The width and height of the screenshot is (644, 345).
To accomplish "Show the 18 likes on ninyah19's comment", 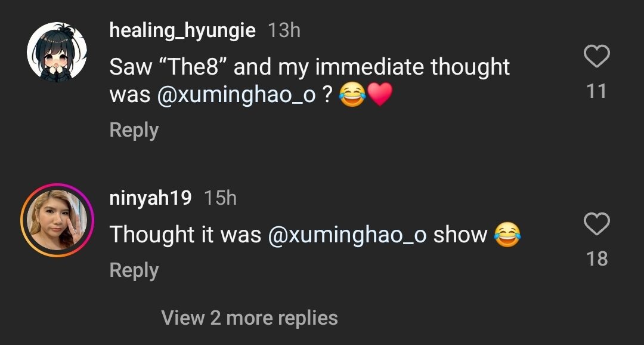I will (596, 258).
